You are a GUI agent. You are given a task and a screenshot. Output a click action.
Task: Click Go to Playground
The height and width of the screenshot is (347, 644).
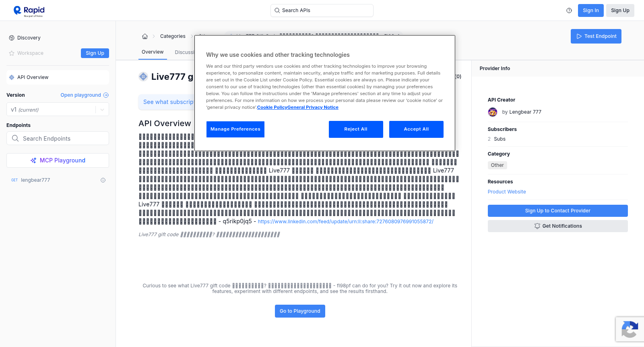click(300, 311)
